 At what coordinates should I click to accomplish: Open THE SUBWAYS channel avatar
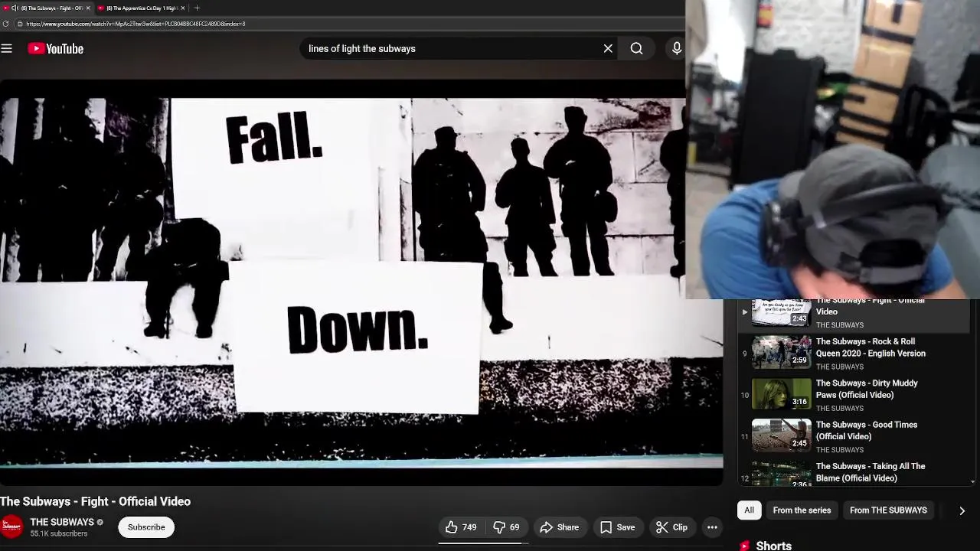11,527
